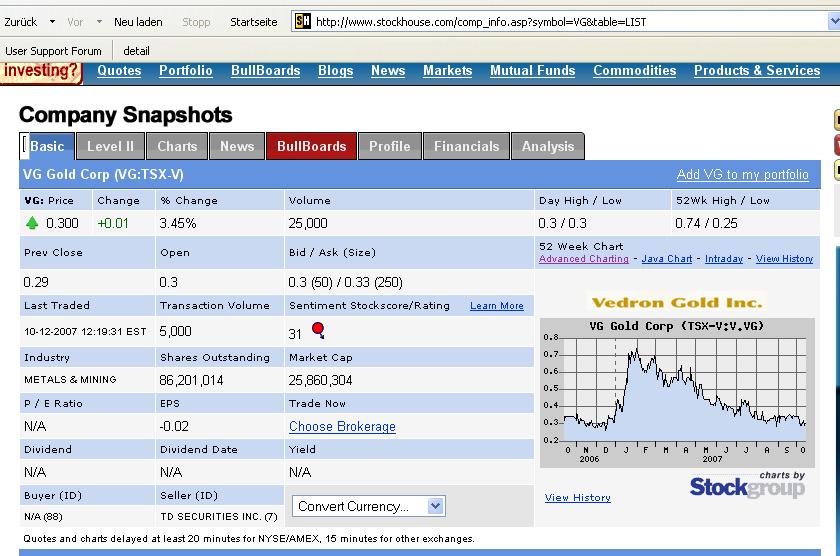Screen dimensions: 840x556
Task: Open the Vor history dropdown arrow
Action: point(99,22)
